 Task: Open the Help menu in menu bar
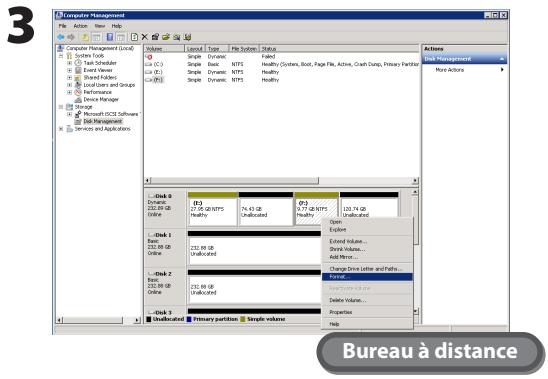coord(117,26)
